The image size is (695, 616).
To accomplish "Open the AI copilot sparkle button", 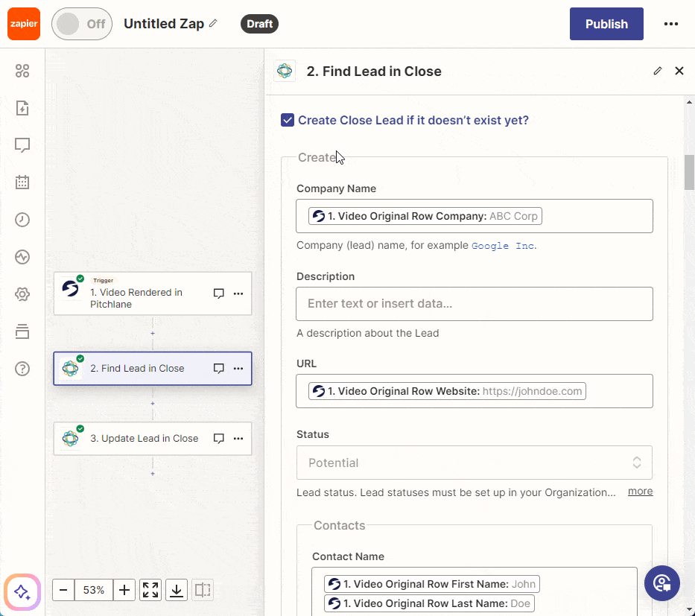I will click(22, 591).
